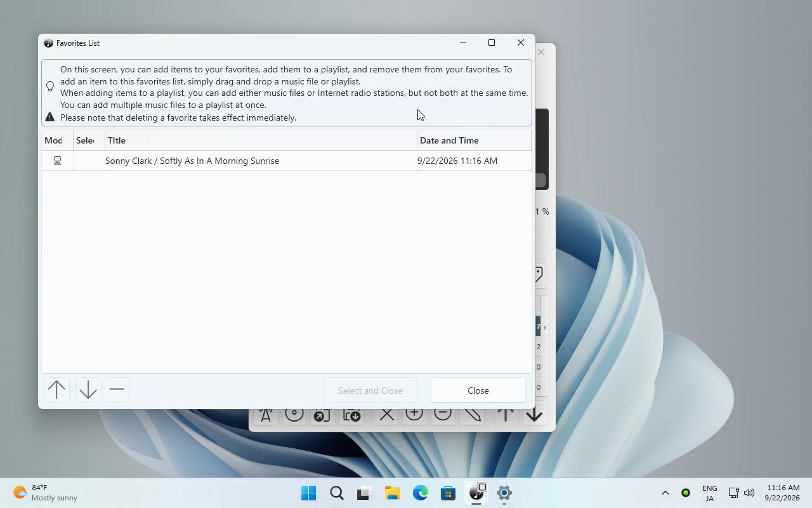Move the selected favorite down
This screenshot has width=812, height=508.
88,390
